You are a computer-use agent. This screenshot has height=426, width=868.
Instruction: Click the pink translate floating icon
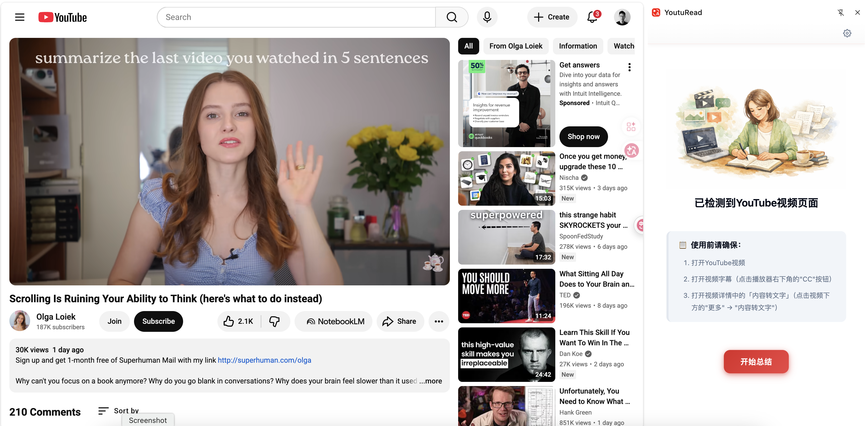coord(632,150)
